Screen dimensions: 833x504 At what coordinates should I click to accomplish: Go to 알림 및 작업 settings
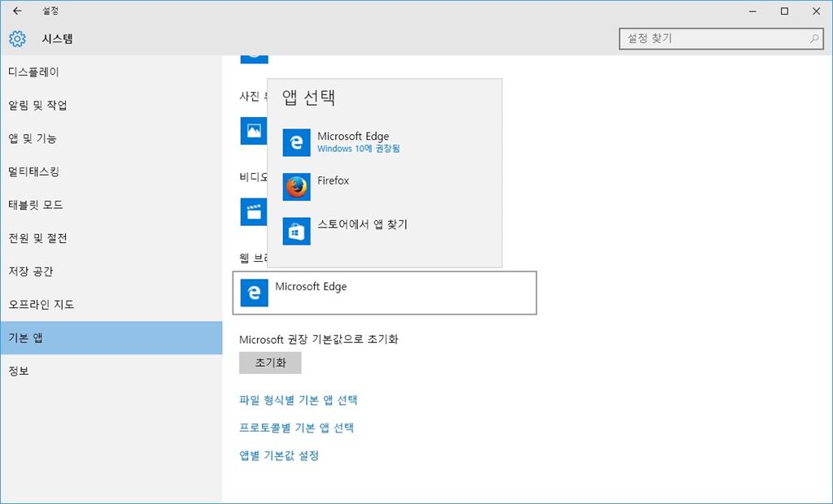(x=111, y=105)
